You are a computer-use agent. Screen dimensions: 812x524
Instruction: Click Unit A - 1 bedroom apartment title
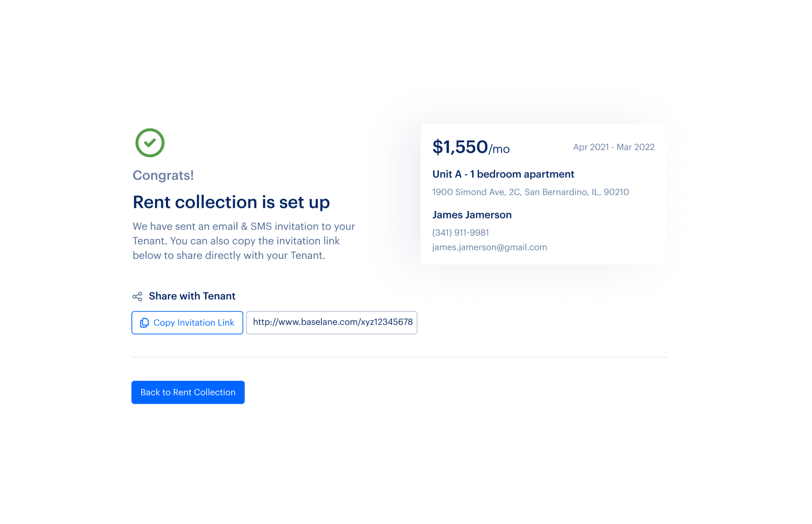pos(503,174)
